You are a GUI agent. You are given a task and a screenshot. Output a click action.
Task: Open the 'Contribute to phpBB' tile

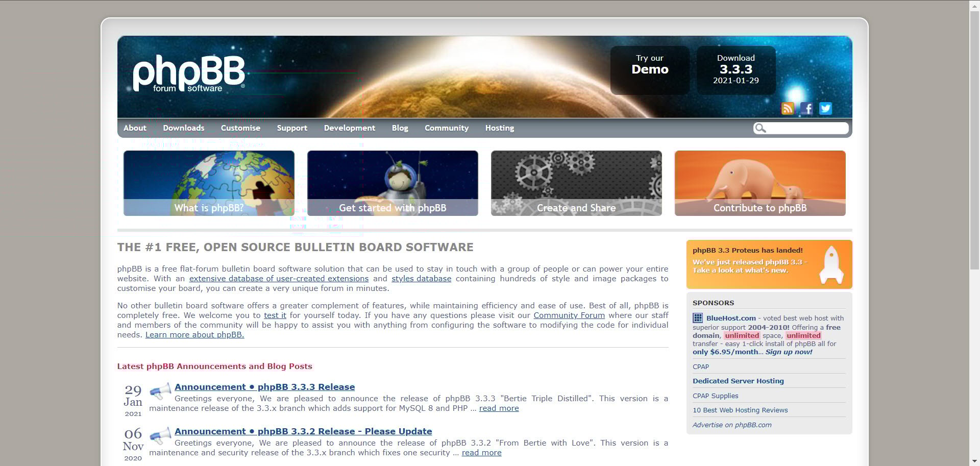pos(760,183)
